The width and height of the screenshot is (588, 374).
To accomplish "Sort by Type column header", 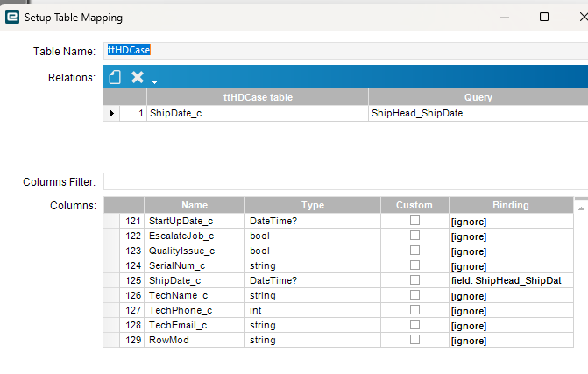I will 313,205.
